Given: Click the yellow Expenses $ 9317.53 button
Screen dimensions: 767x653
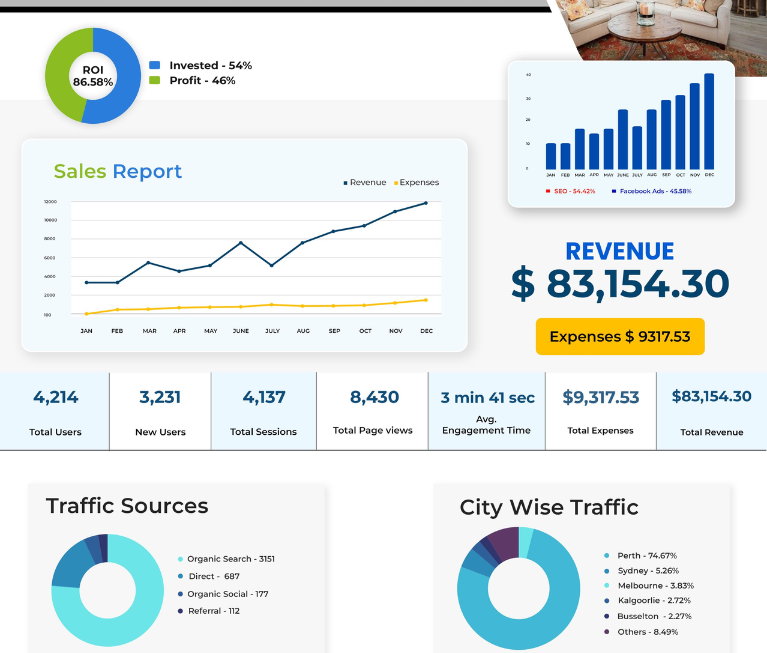Looking at the screenshot, I should coord(620,337).
